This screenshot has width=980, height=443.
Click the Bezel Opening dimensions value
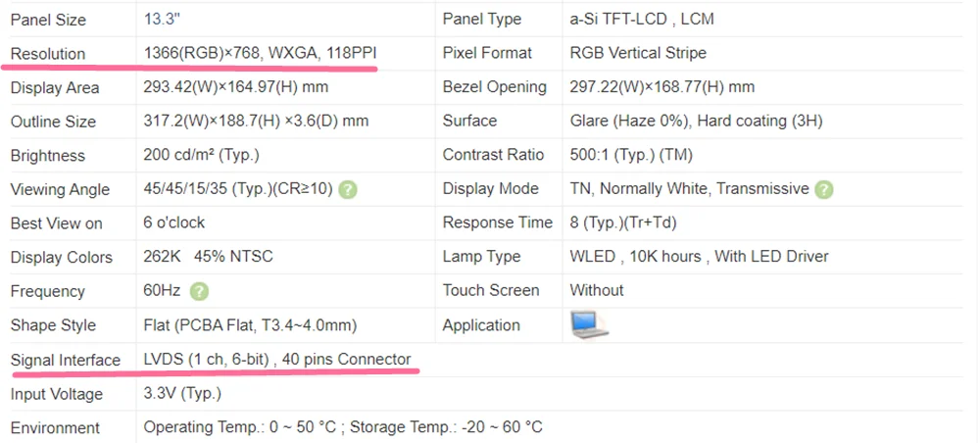pos(662,87)
